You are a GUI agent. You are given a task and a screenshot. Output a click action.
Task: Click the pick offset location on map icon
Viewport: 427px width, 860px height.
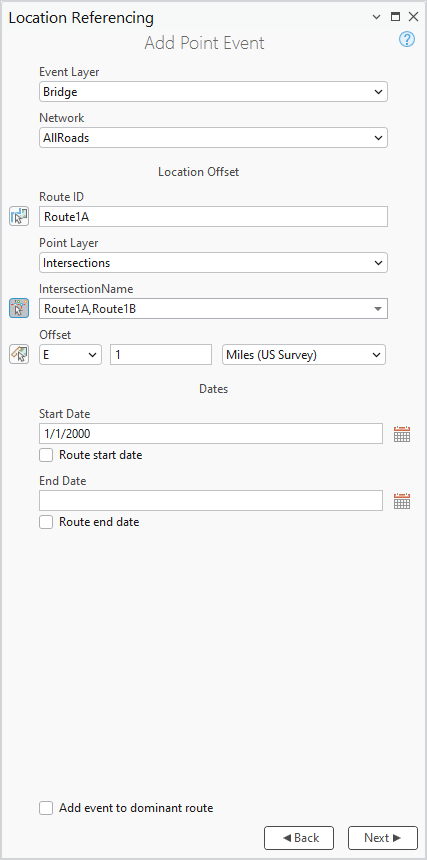(x=19, y=354)
